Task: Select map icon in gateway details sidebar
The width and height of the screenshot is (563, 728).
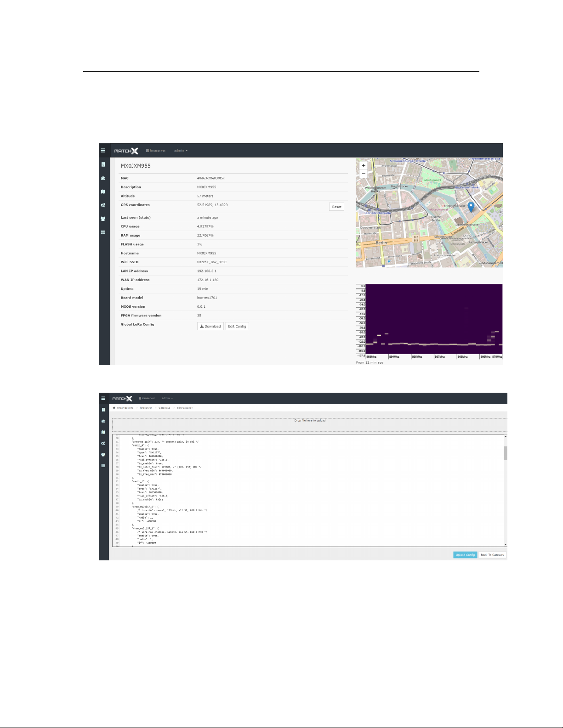Action: pos(103,192)
